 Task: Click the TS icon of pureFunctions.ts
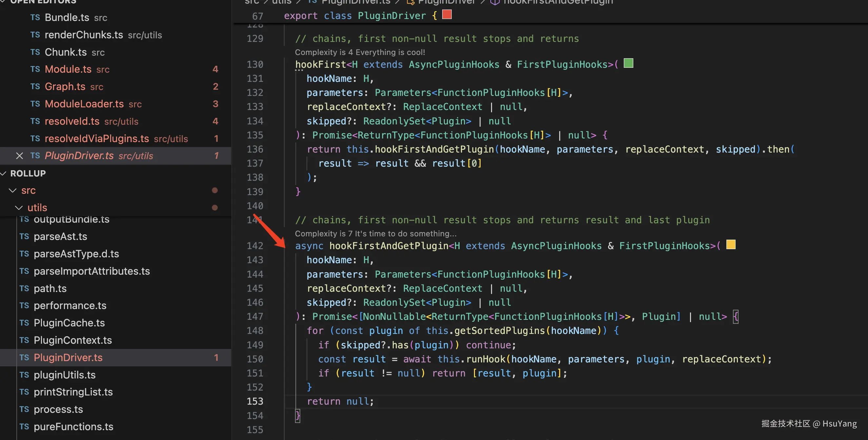(24, 427)
